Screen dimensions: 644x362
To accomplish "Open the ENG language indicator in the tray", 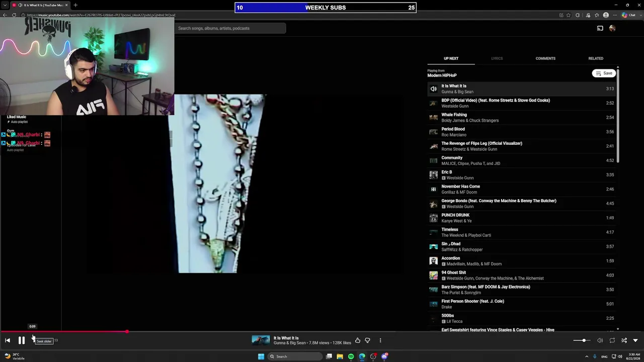I will (604, 356).
